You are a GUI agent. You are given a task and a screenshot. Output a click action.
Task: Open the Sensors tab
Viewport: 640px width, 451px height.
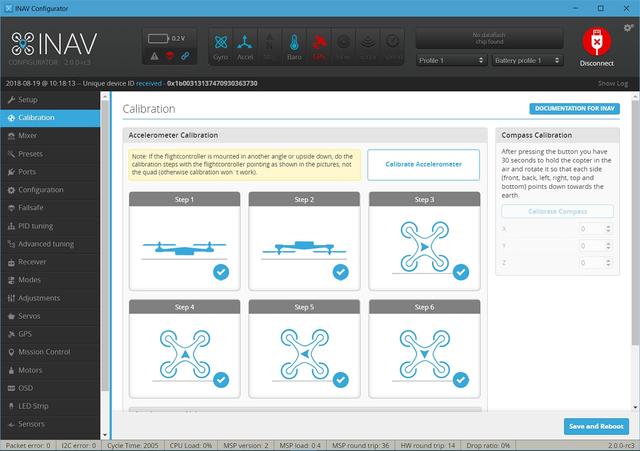[x=50, y=424]
